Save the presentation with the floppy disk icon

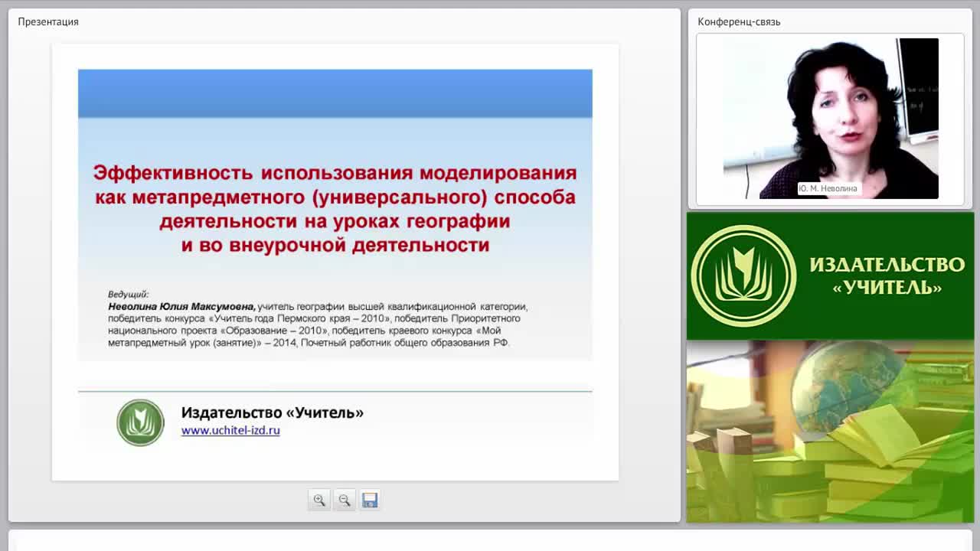370,500
